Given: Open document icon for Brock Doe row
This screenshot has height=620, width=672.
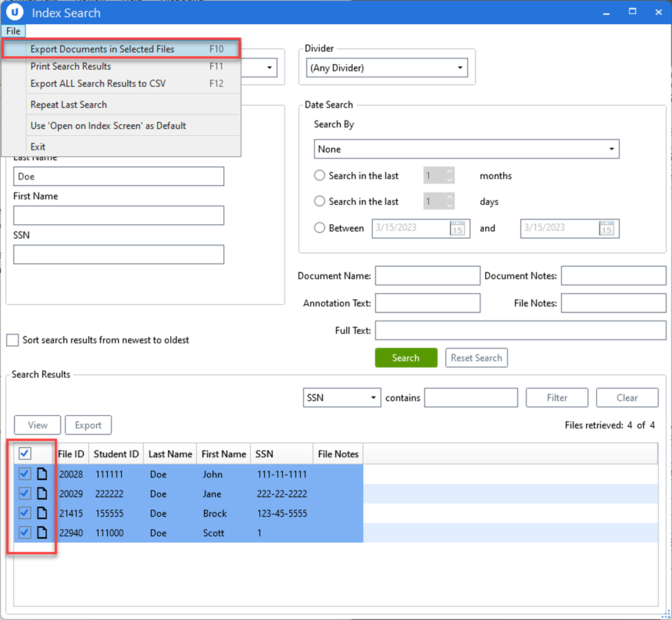Looking at the screenshot, I should (x=42, y=513).
